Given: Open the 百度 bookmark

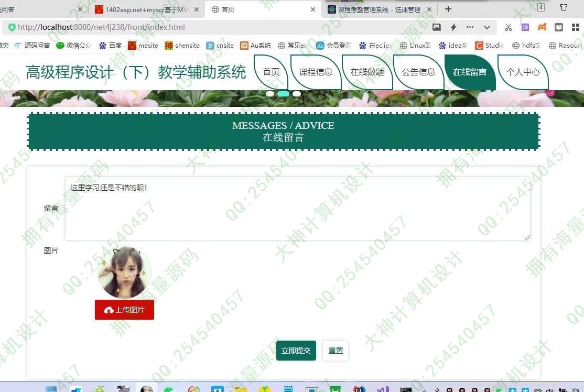Looking at the screenshot, I should tap(111, 46).
